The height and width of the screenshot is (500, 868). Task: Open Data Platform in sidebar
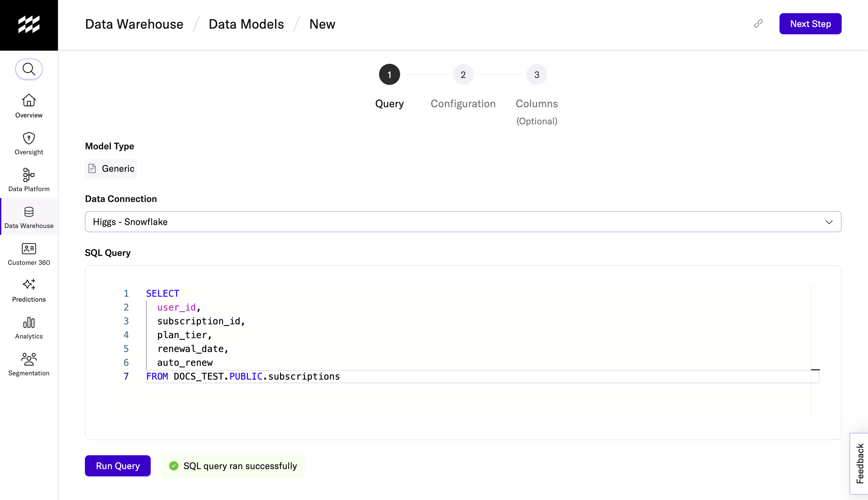coord(29,175)
